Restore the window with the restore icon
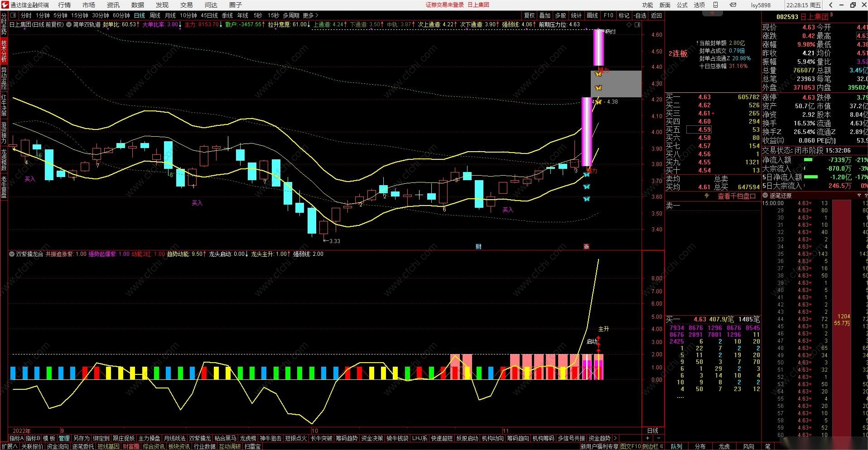This screenshot has height=450, width=868. [x=853, y=5]
